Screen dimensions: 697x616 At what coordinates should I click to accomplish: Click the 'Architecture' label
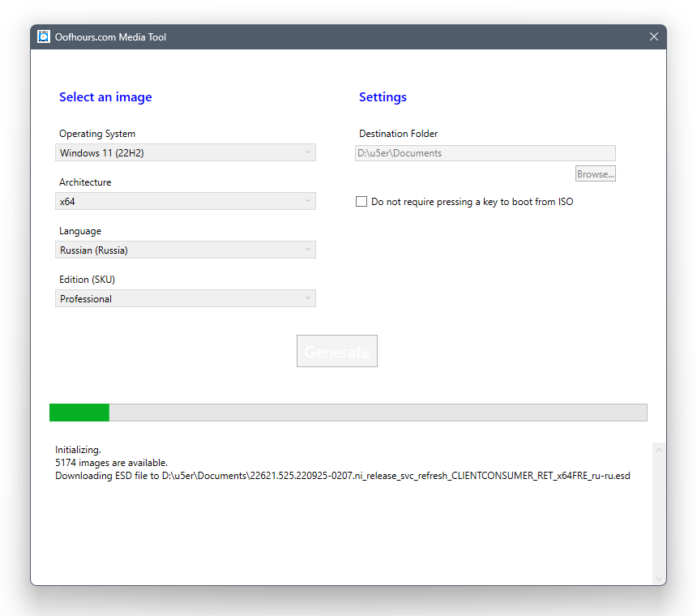pyautogui.click(x=85, y=182)
